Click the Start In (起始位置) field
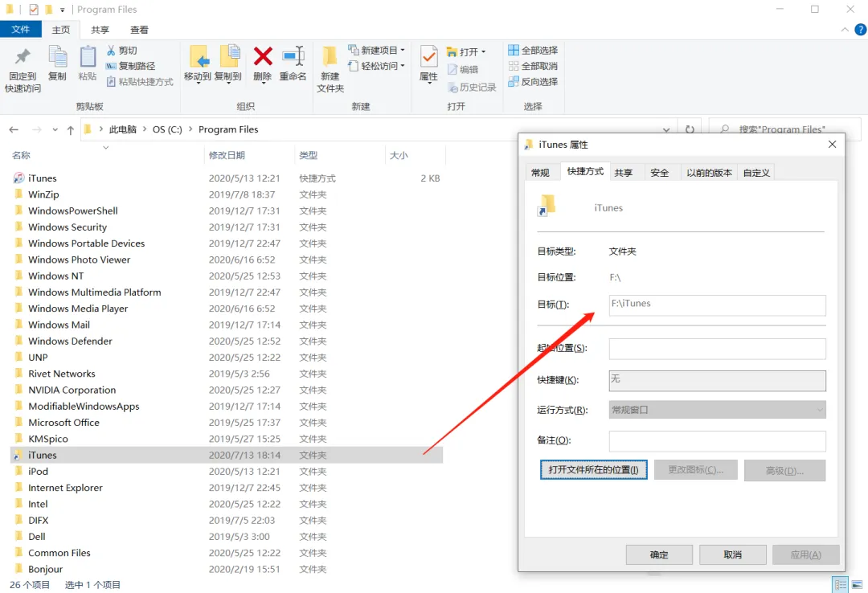Screen dimensions: 868x593 pyautogui.click(x=718, y=349)
